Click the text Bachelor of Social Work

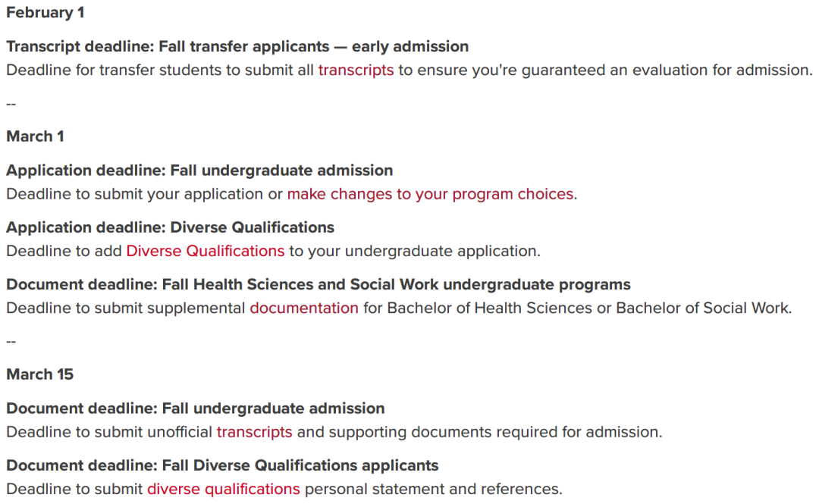click(x=704, y=308)
